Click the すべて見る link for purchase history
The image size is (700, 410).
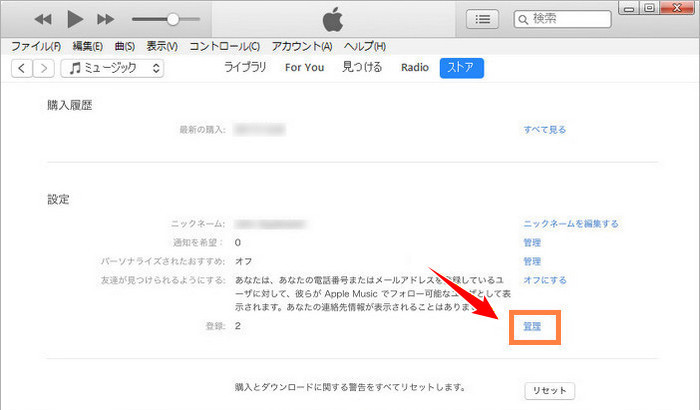point(545,130)
